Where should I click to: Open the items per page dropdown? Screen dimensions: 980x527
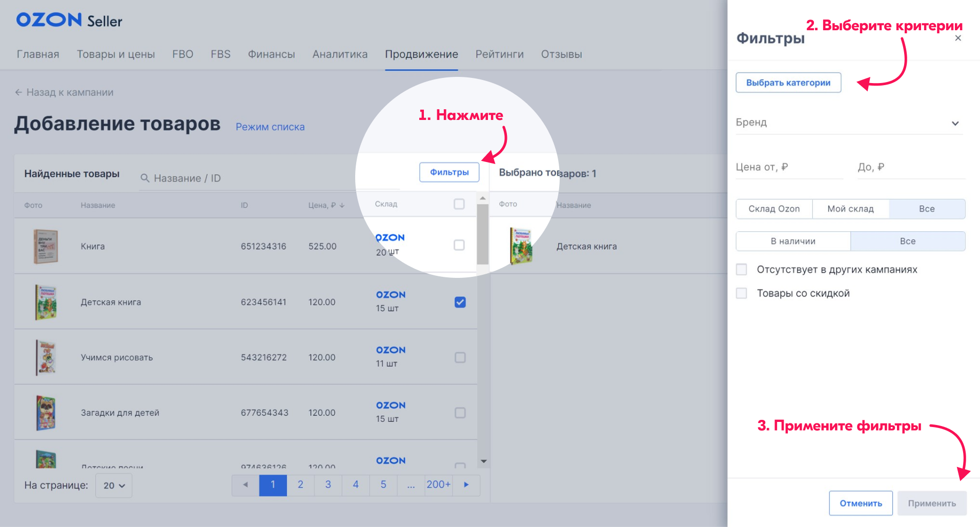[114, 485]
